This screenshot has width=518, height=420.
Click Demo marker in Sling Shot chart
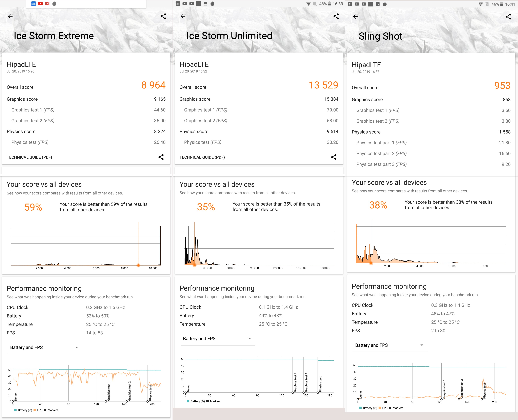coord(358,399)
